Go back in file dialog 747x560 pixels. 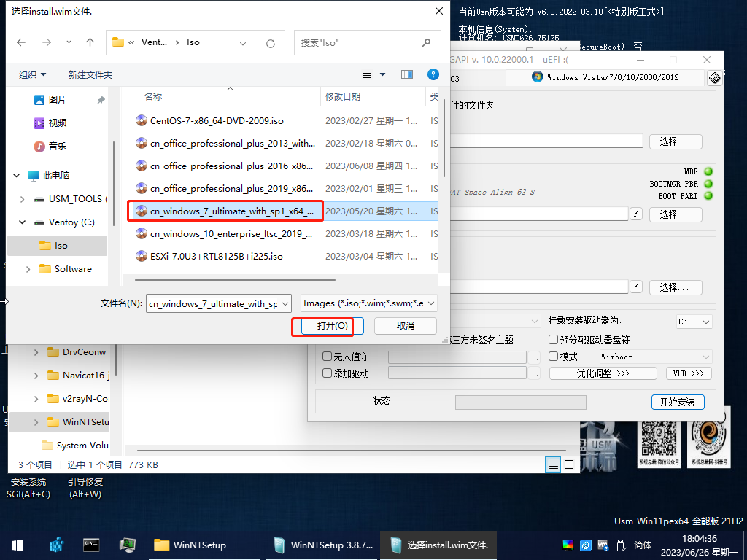coord(21,42)
